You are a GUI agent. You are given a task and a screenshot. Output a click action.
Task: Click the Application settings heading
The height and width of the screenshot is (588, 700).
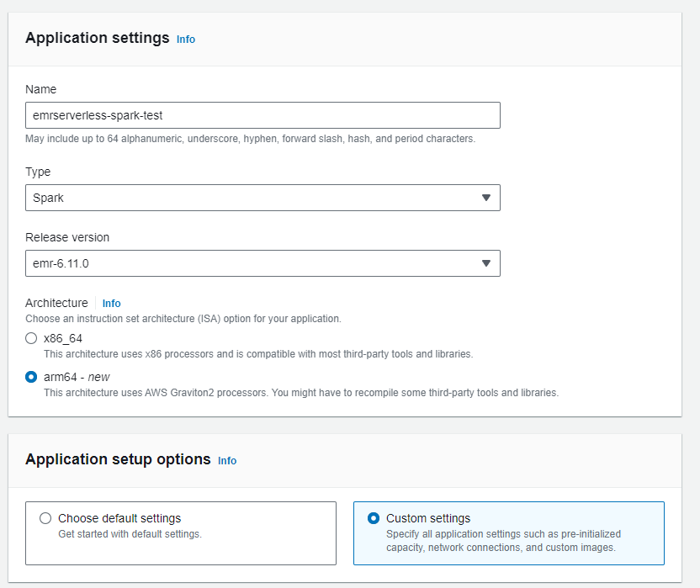pos(98,38)
